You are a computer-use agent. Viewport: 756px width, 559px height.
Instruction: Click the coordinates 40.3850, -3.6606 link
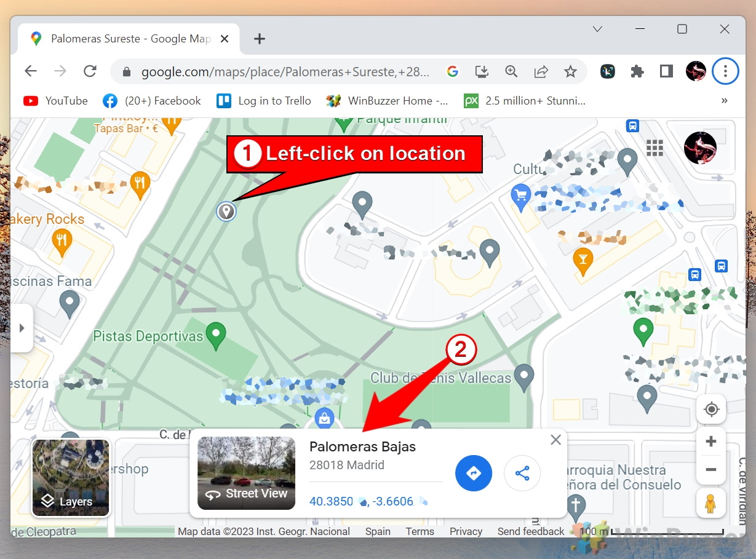[x=368, y=501]
